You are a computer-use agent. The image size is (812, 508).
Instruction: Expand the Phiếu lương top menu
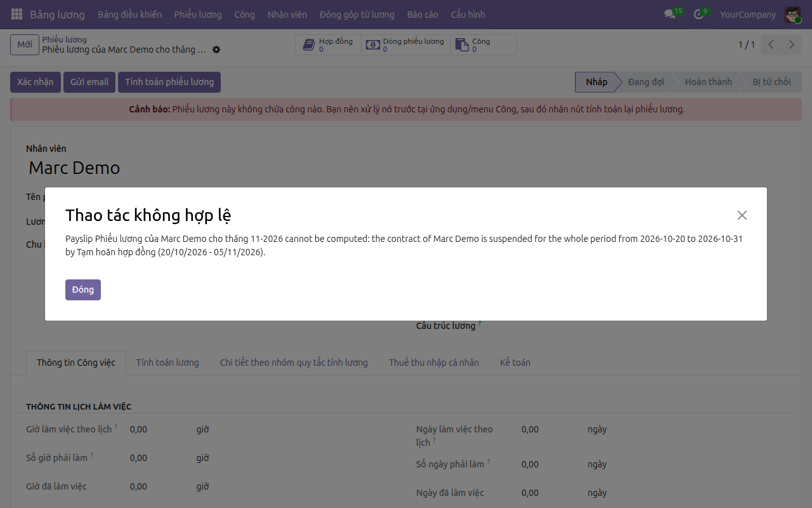click(198, 14)
